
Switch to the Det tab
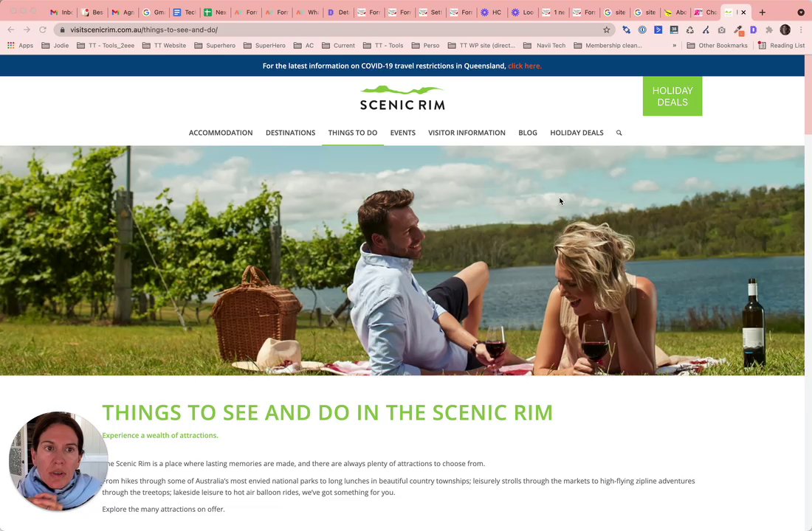click(337, 12)
